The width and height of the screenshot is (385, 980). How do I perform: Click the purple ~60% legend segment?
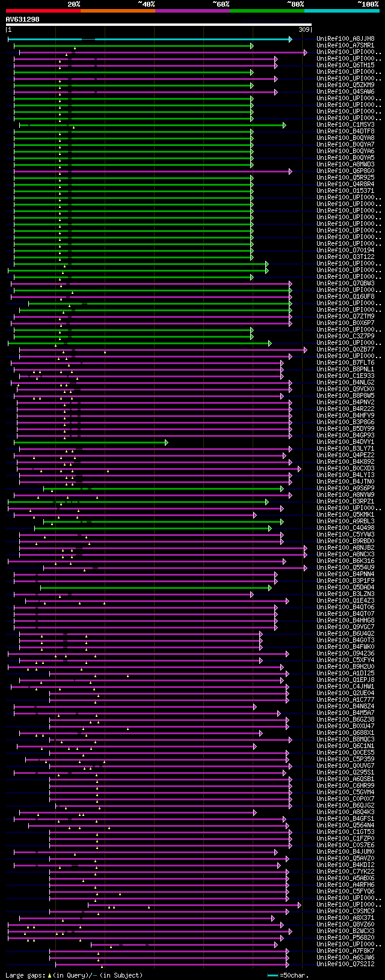pyautogui.click(x=192, y=11)
